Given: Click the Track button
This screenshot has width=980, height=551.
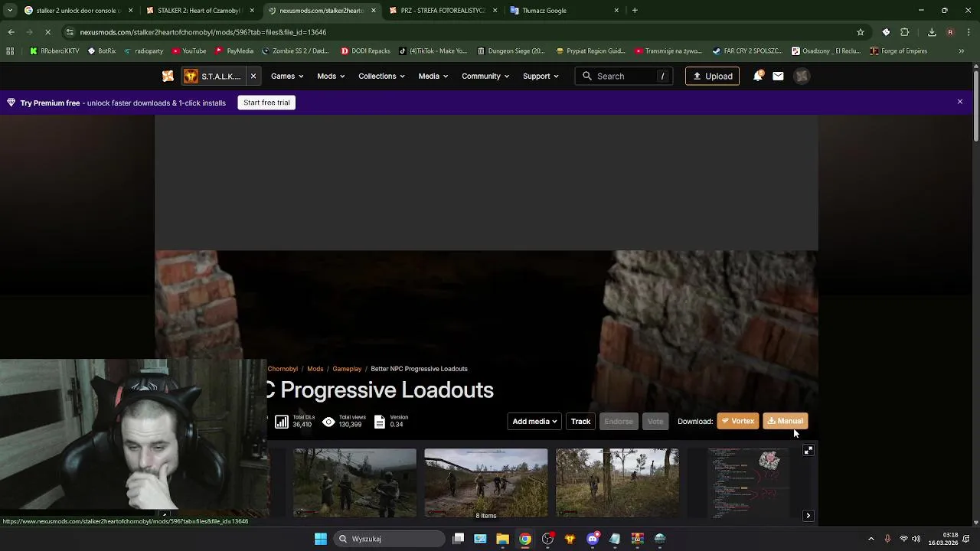Looking at the screenshot, I should [580, 421].
